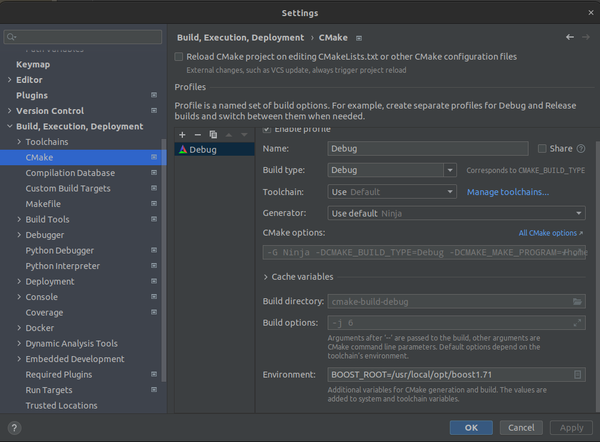Add a new CMake profile

pos(183,134)
